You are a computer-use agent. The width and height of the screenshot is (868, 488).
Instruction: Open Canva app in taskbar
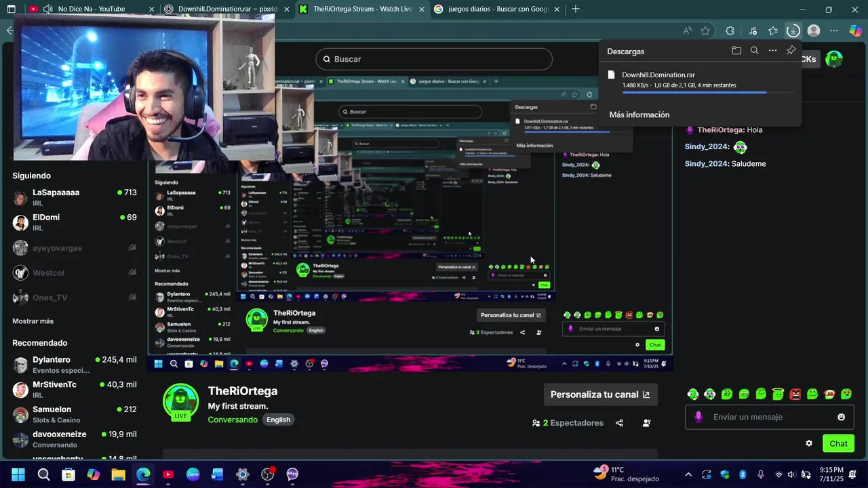[193, 474]
